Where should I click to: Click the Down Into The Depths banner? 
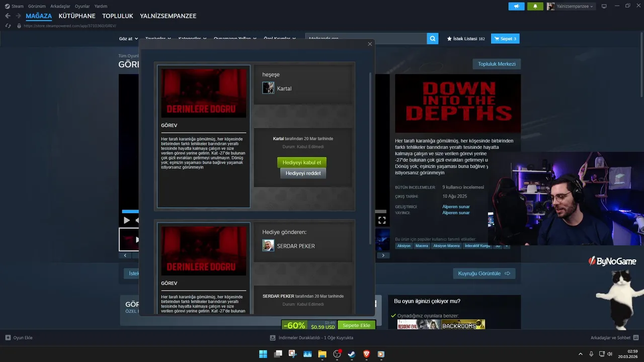pyautogui.click(x=458, y=103)
